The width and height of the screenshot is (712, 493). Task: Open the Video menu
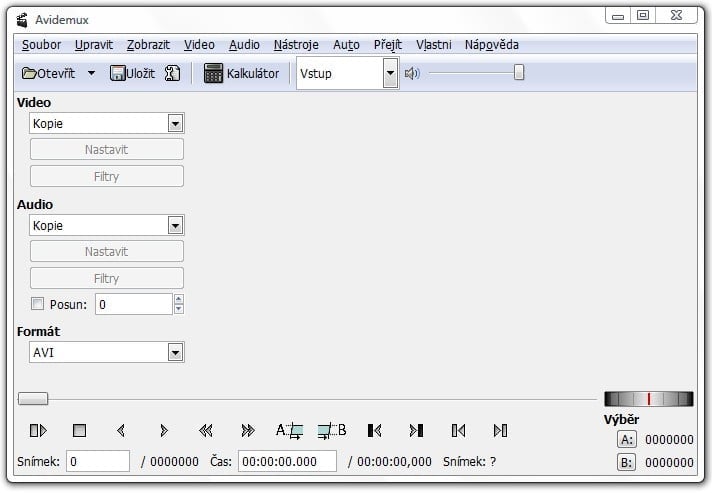199,45
